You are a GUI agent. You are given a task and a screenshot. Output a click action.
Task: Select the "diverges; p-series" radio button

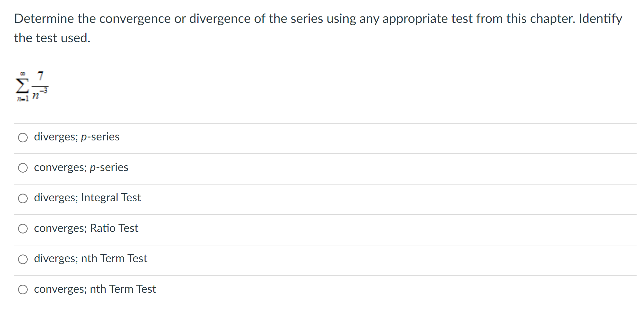click(23, 138)
